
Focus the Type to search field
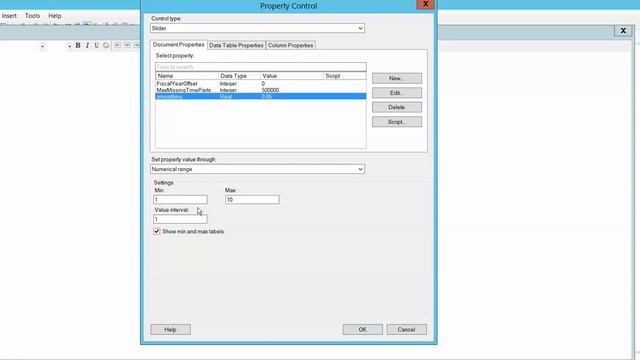261,67
